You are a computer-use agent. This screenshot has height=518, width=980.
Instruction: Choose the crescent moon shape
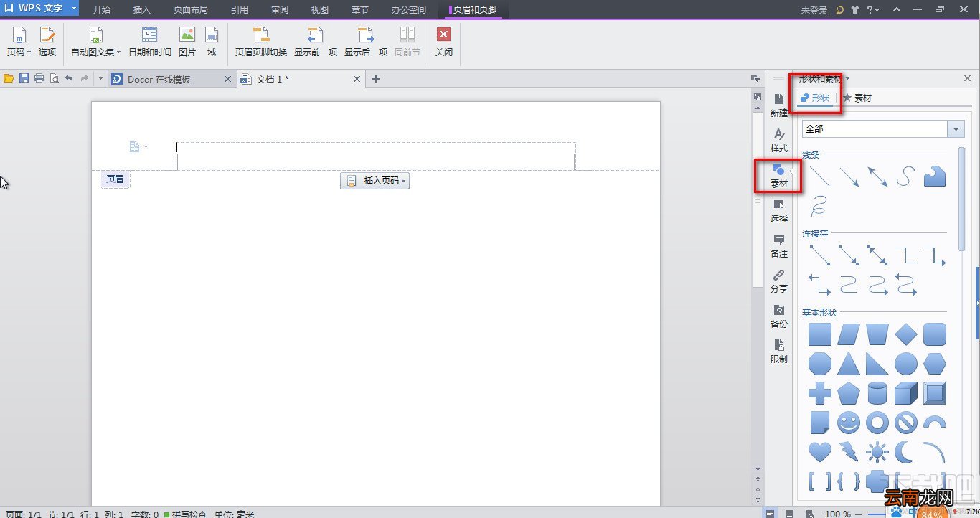tap(905, 451)
